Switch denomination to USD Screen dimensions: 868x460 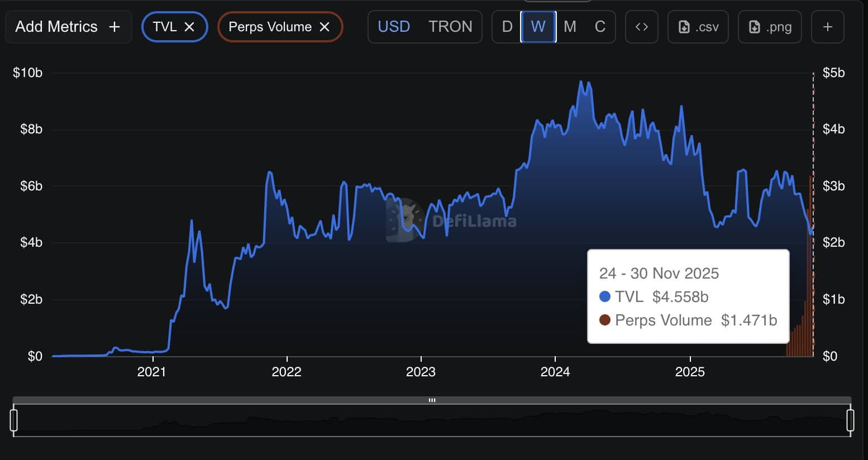394,27
